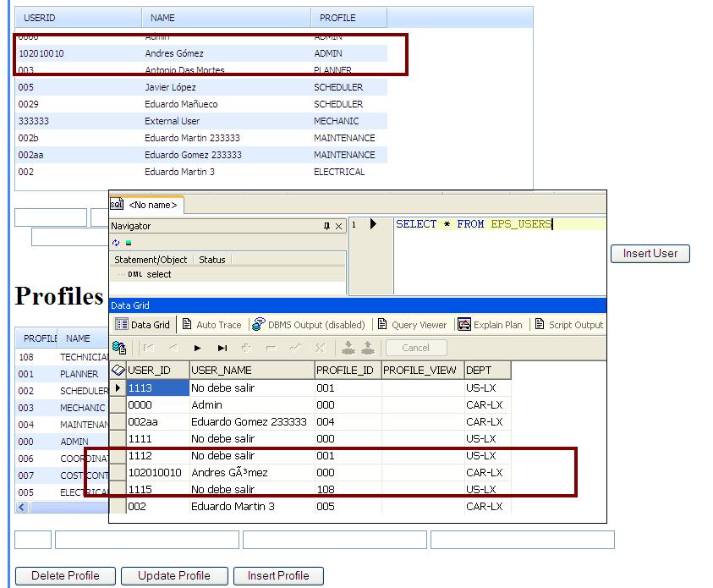The width and height of the screenshot is (713, 588).
Task: Click the Script Output page icon
Action: pyautogui.click(x=540, y=324)
